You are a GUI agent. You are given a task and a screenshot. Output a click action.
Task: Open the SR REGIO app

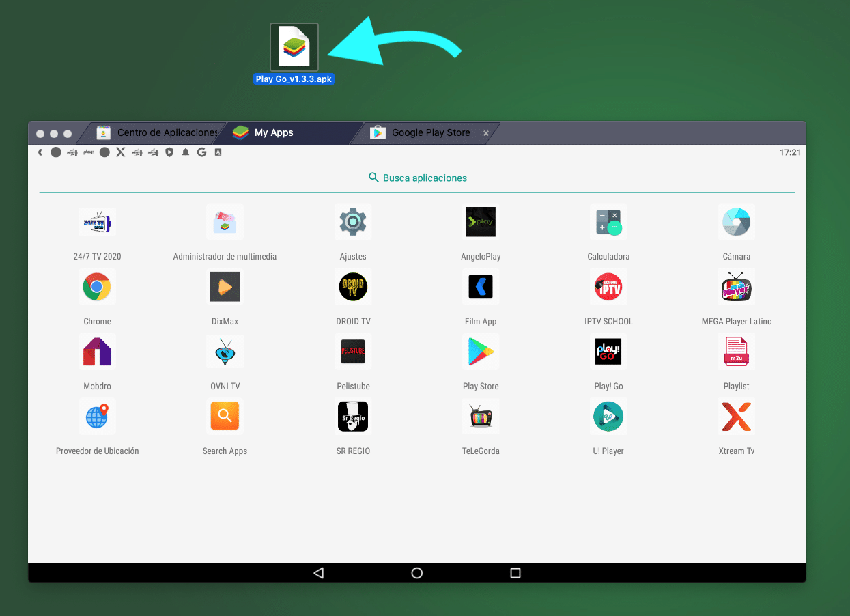tap(353, 417)
